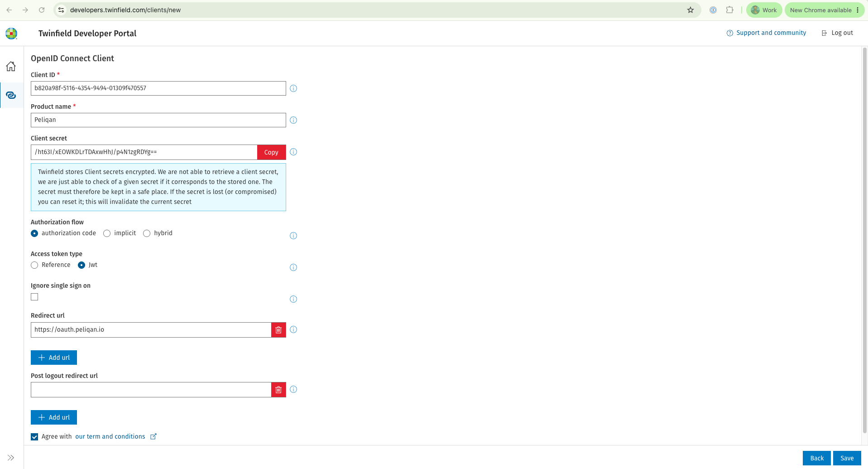The width and height of the screenshot is (868, 469).
Task: Show info for Authorization flow
Action: tap(293, 236)
